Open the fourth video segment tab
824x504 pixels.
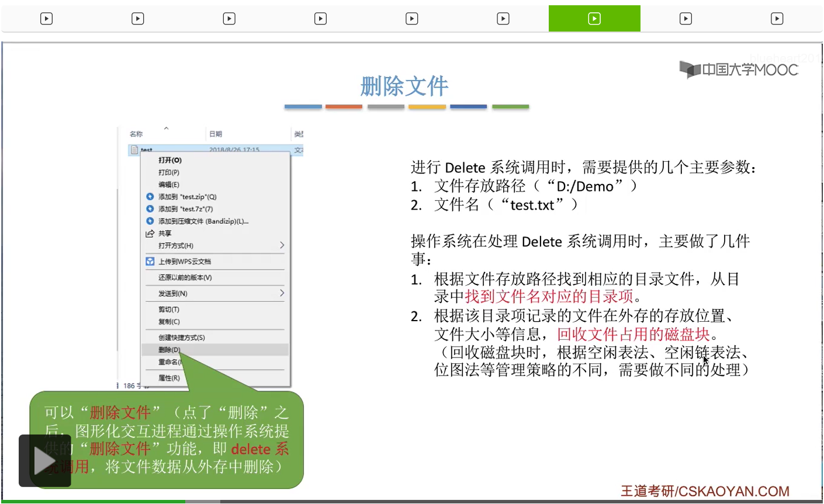coord(320,19)
